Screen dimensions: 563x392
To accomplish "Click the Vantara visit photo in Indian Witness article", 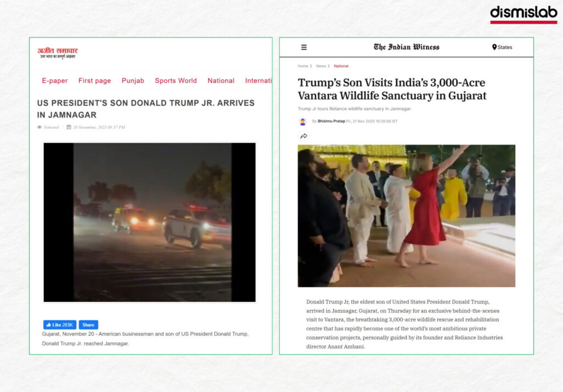I will [x=406, y=216].
